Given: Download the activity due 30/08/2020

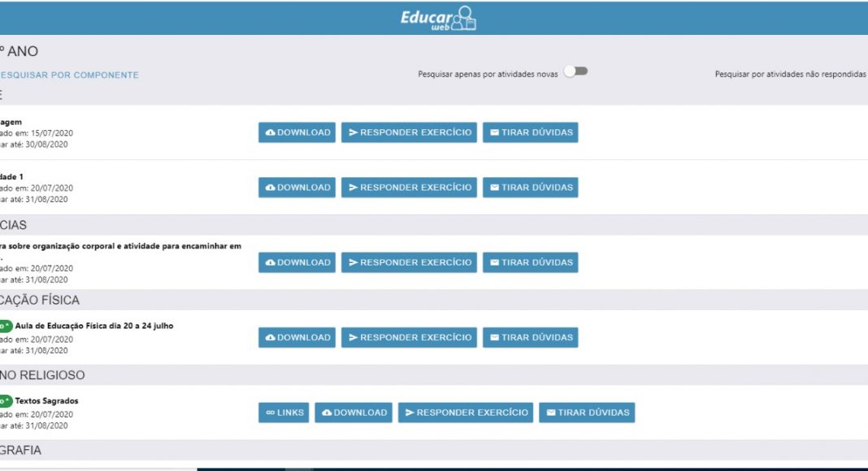Looking at the screenshot, I should click(297, 132).
